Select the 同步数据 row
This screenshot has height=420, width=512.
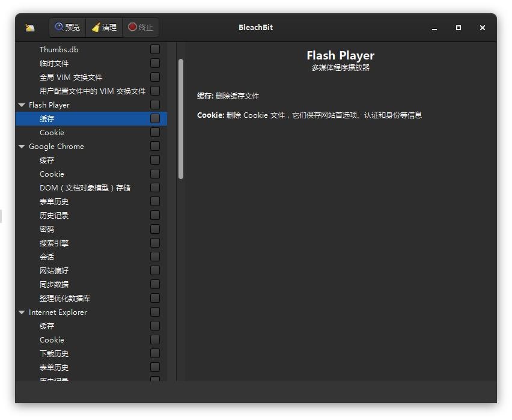[x=91, y=285]
